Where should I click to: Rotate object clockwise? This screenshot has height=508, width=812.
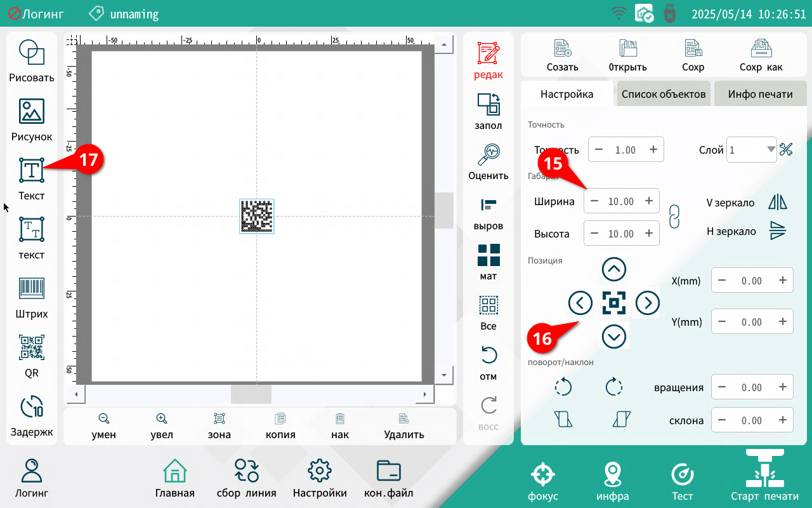click(614, 387)
